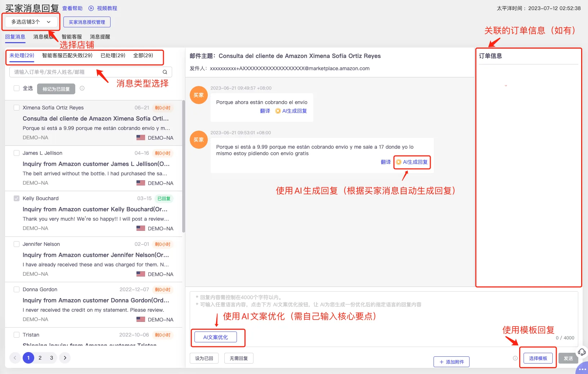
Task: Click the info icon next to 标记为已回复
Action: pos(82,88)
